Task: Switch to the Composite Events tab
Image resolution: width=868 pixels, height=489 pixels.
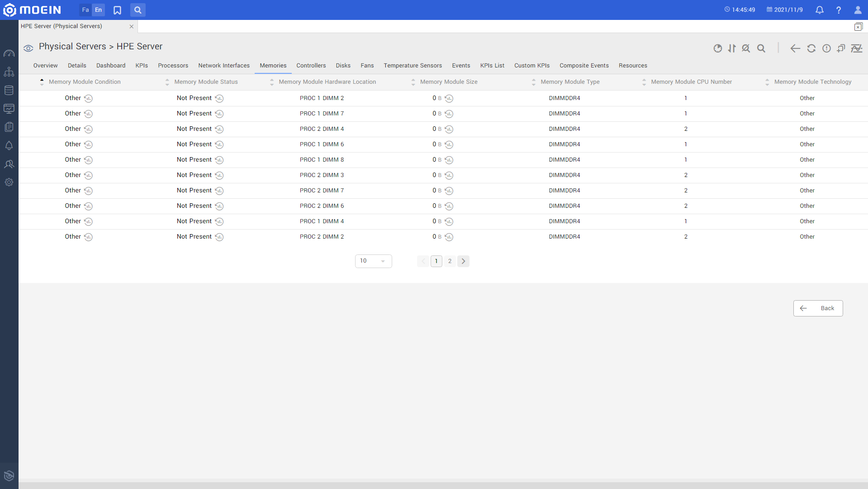Action: click(x=584, y=66)
